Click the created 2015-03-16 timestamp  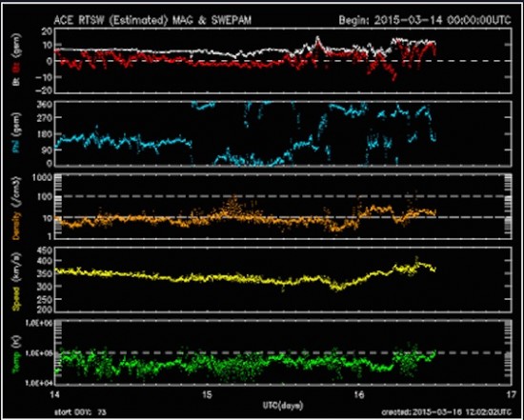tap(447, 412)
